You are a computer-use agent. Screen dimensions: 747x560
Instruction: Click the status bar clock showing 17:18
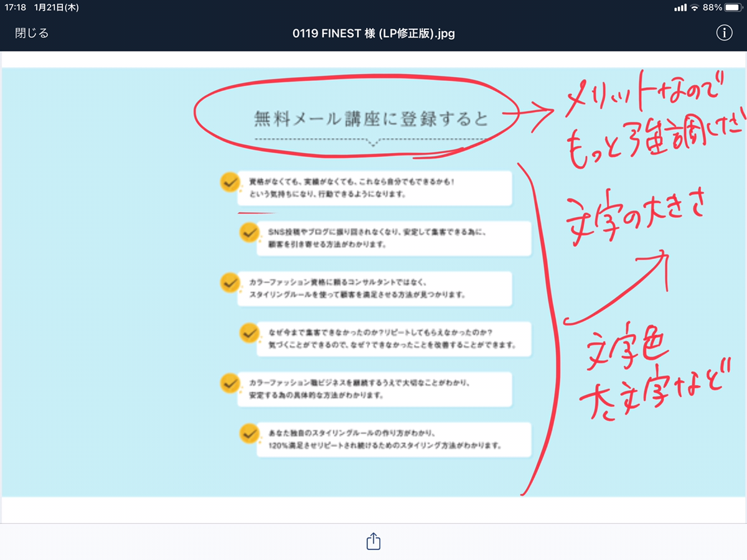coord(15,7)
